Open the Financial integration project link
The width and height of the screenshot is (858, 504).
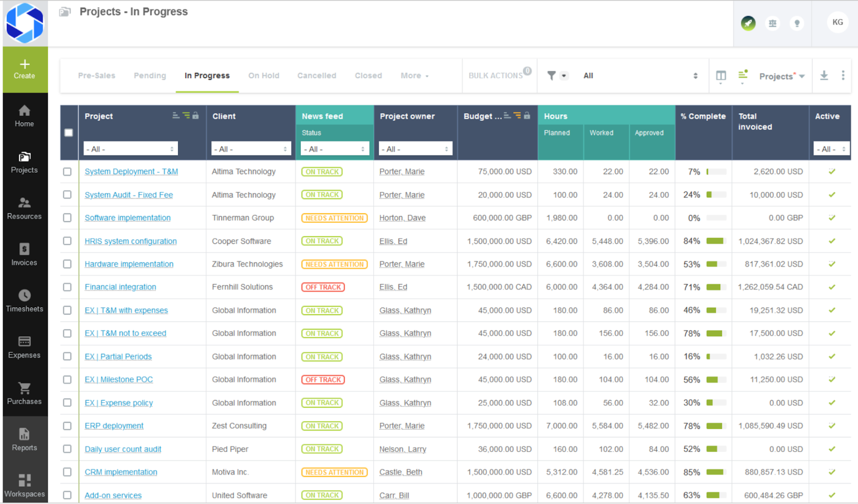pyautogui.click(x=120, y=287)
